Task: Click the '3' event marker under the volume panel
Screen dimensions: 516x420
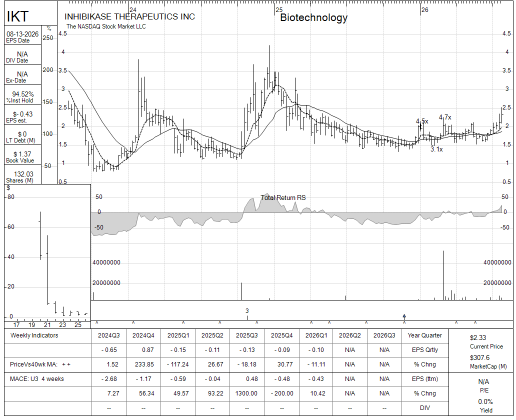Action: (x=247, y=310)
